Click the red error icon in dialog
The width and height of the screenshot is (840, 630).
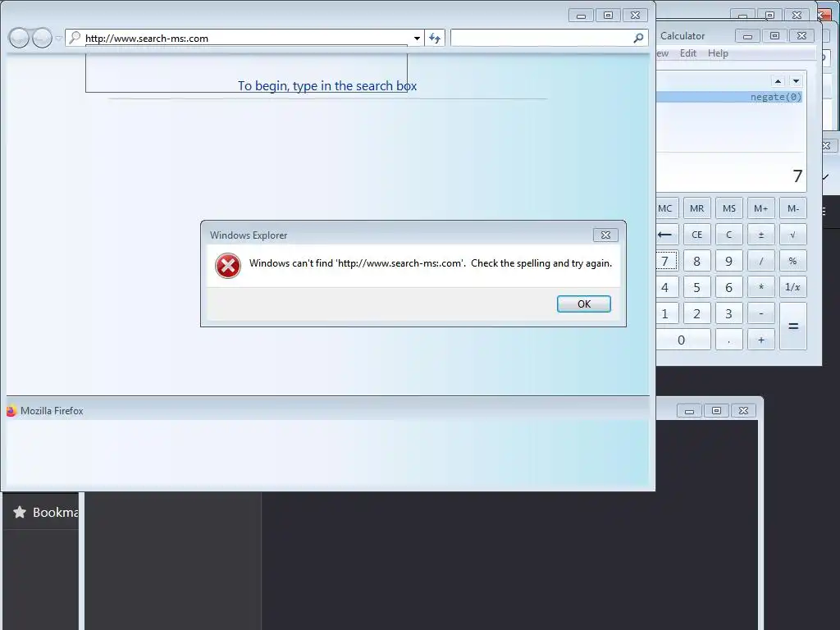tap(228, 266)
